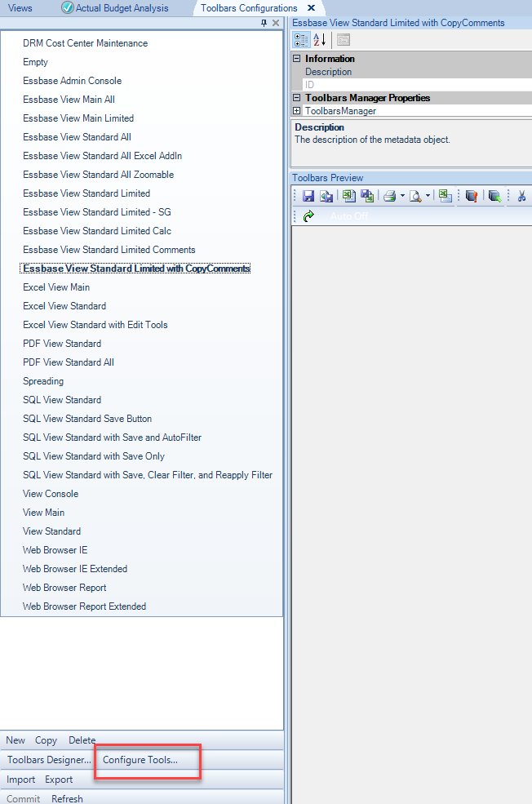The image size is (532, 804).
Task: Open Configure Tools...
Action: 140,760
